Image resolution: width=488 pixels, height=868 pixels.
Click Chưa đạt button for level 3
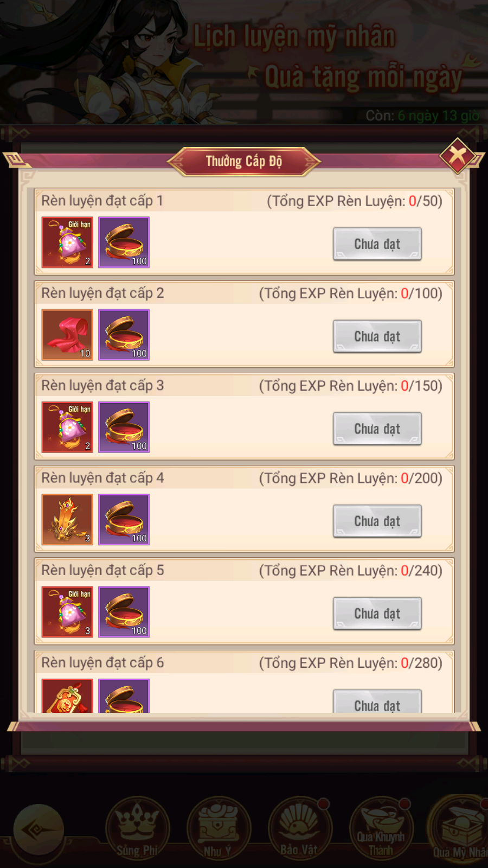pyautogui.click(x=377, y=429)
